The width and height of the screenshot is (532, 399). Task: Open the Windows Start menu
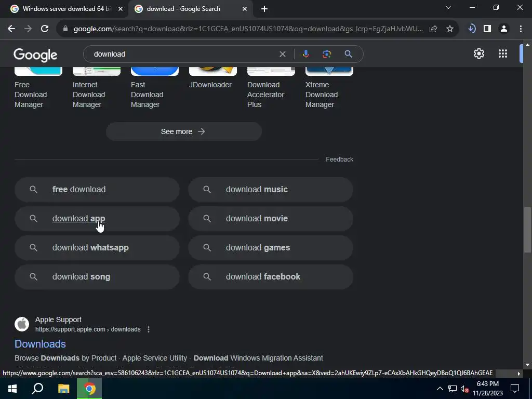tap(12, 389)
